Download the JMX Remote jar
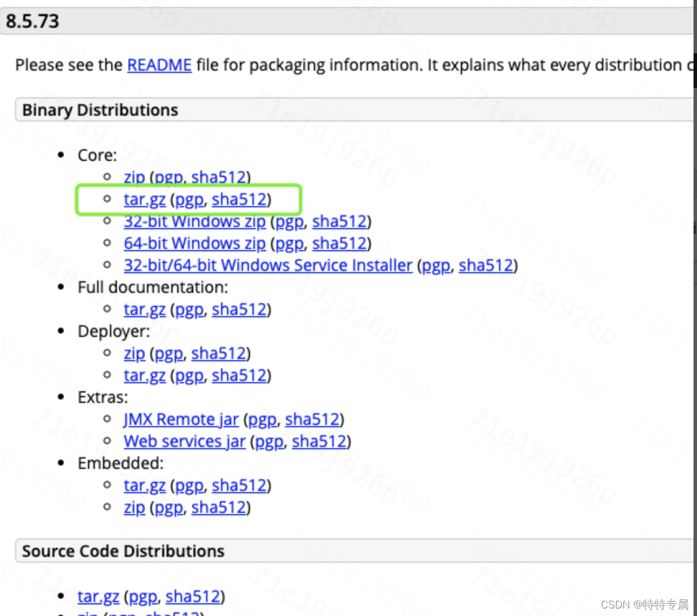The height and width of the screenshot is (616, 697). [181, 419]
